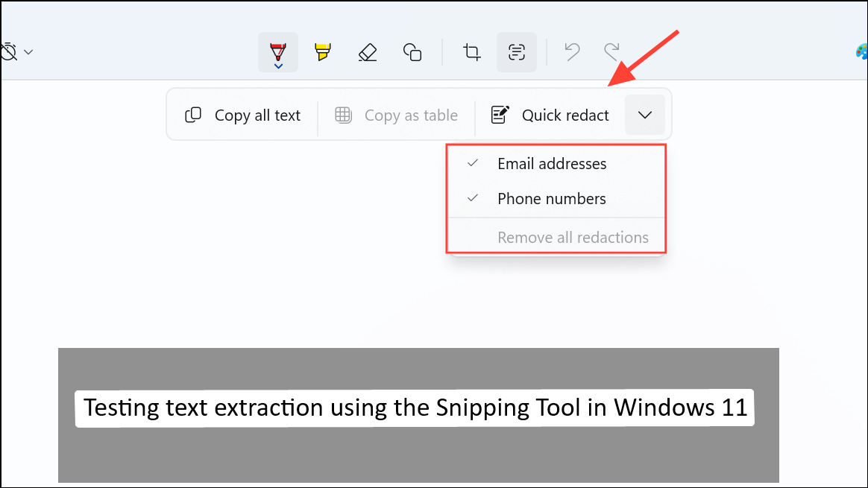
Task: Open the Shapes tool
Action: (412, 52)
